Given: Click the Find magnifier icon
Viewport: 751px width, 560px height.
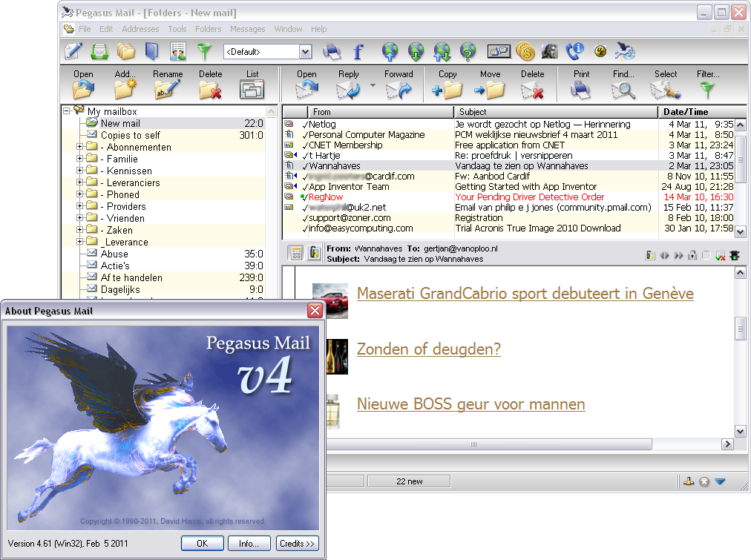Looking at the screenshot, I should (623, 90).
